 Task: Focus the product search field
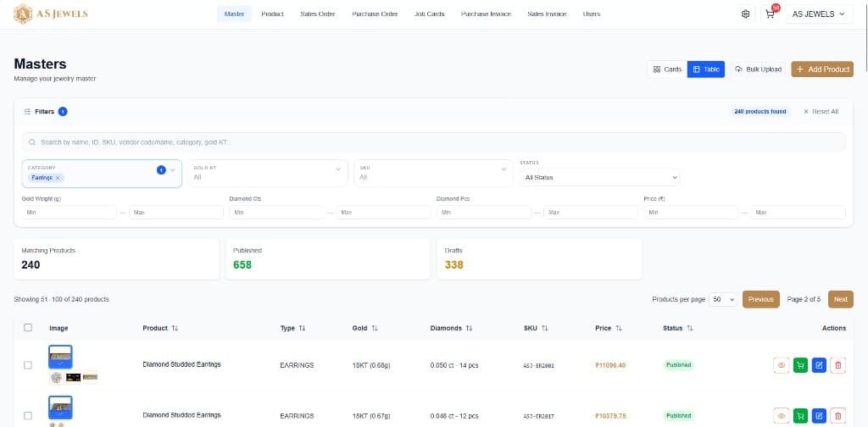coord(433,142)
